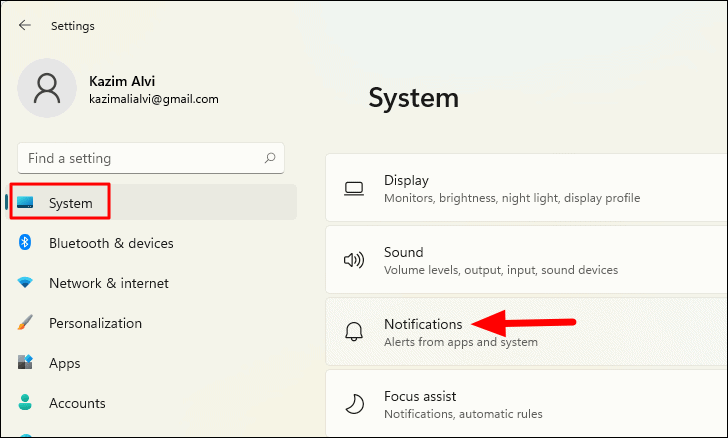Click the Personalization paintbrush icon
This screenshot has height=438, width=728.
tap(25, 322)
